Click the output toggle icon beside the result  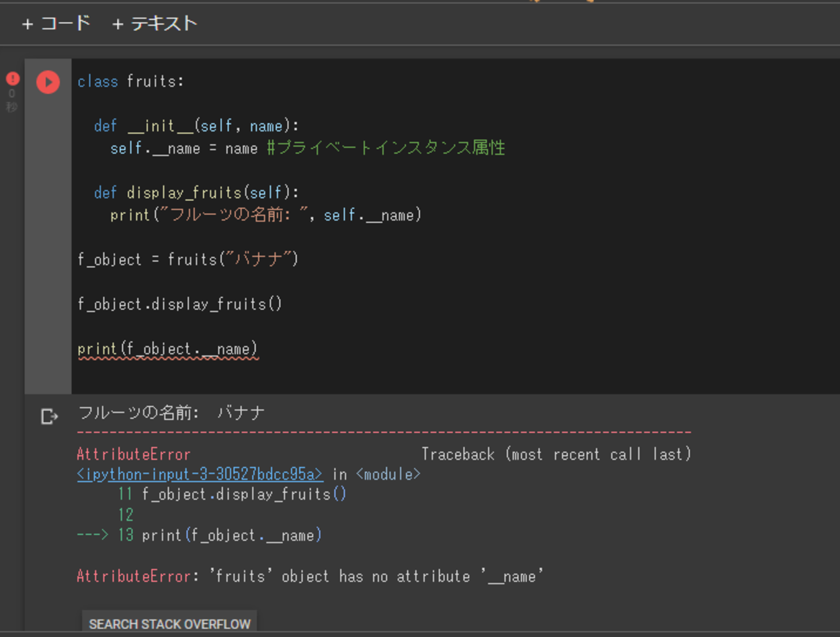tap(49, 417)
